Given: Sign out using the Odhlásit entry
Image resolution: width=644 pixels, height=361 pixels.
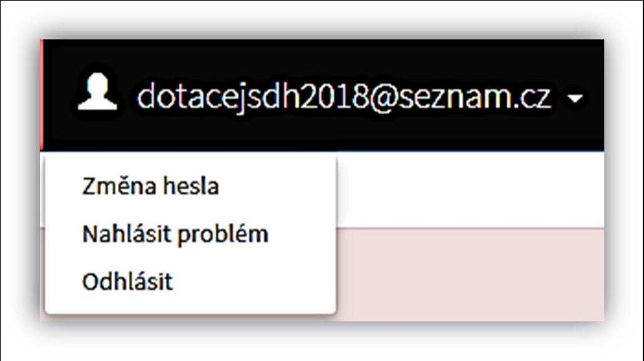Looking at the screenshot, I should [x=127, y=282].
